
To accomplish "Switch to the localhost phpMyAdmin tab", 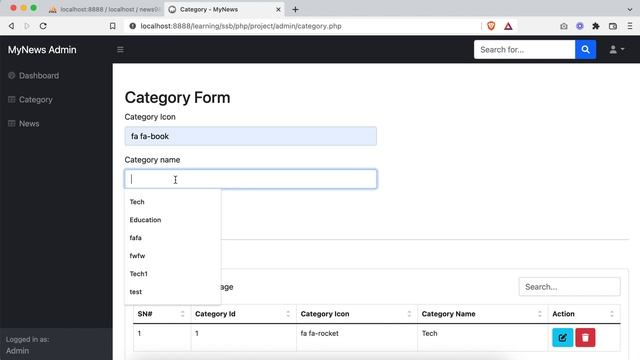I will [104, 9].
